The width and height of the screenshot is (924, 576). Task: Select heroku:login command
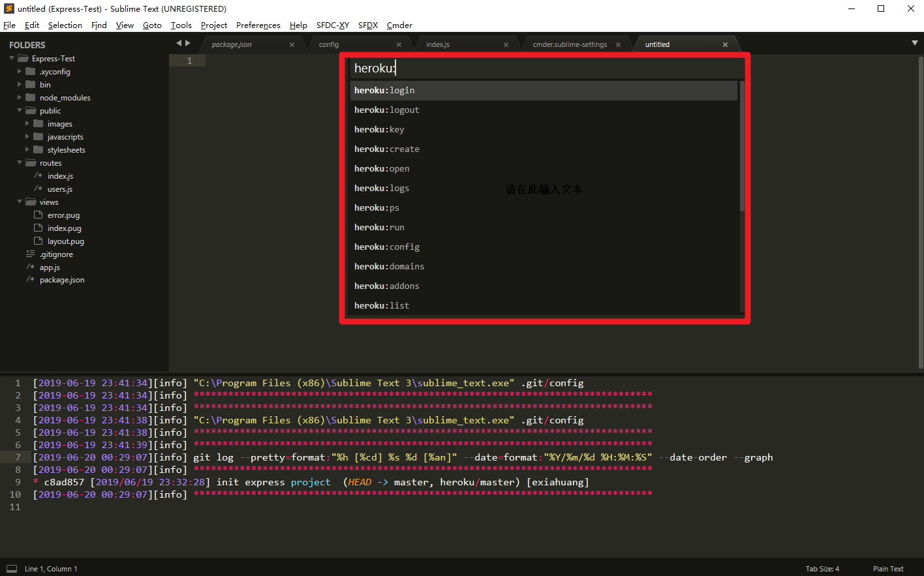544,90
